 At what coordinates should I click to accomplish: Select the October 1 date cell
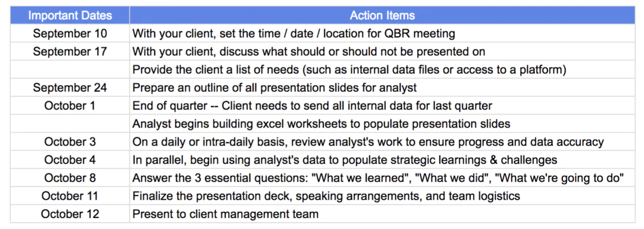point(70,106)
